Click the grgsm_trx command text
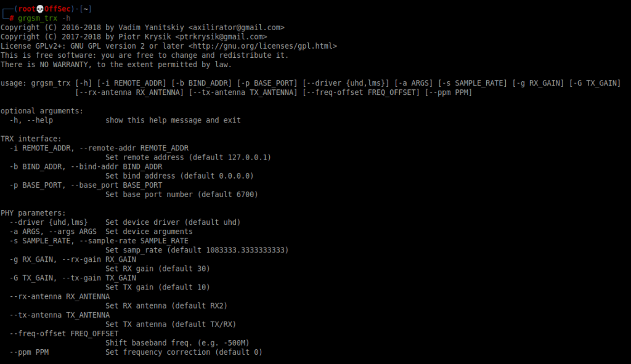The image size is (631, 364). (38, 18)
